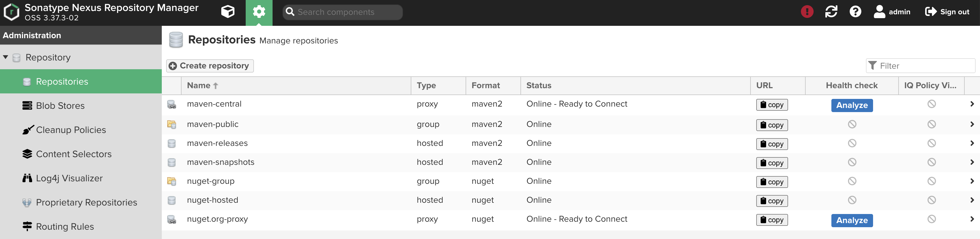Click Create repository button

click(x=209, y=66)
